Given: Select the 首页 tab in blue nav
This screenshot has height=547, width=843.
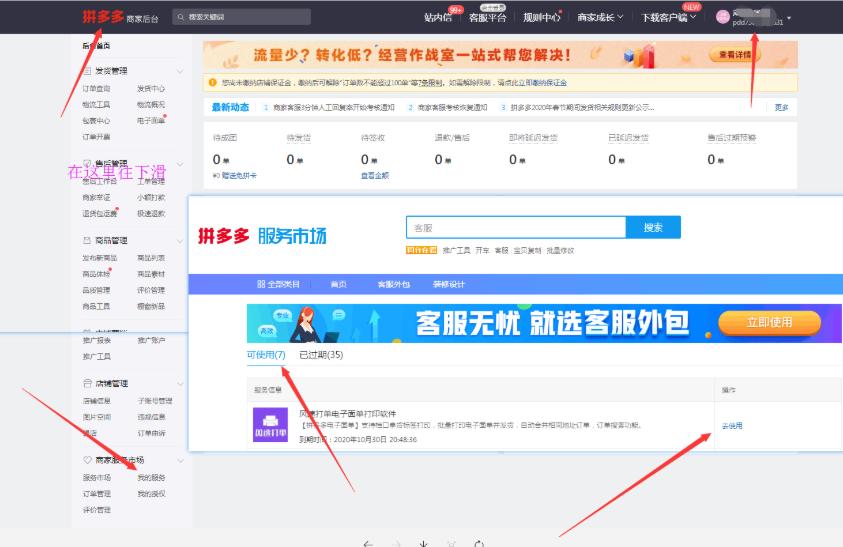Looking at the screenshot, I should click(x=338, y=284).
